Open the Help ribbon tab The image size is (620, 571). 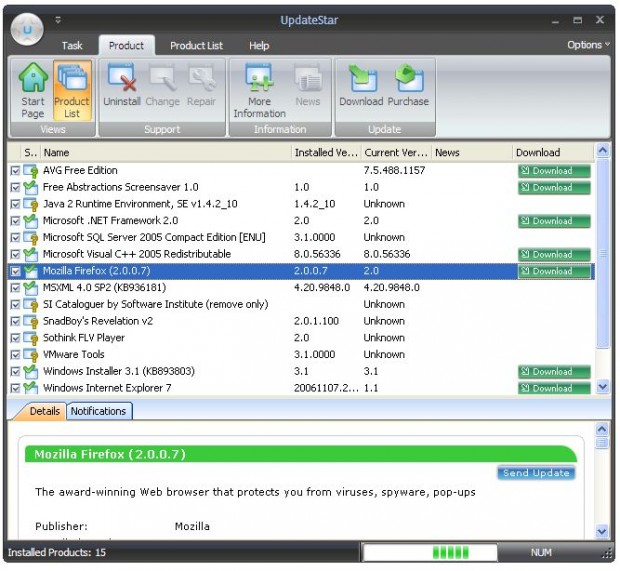click(259, 45)
